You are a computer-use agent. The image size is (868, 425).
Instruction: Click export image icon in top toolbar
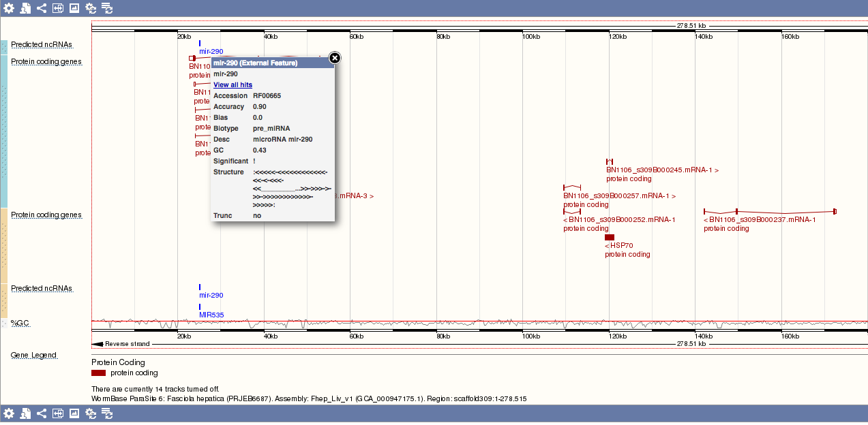[x=74, y=8]
